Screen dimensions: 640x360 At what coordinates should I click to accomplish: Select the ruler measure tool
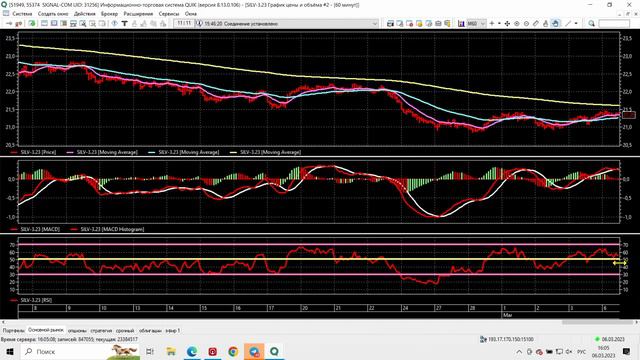536,24
